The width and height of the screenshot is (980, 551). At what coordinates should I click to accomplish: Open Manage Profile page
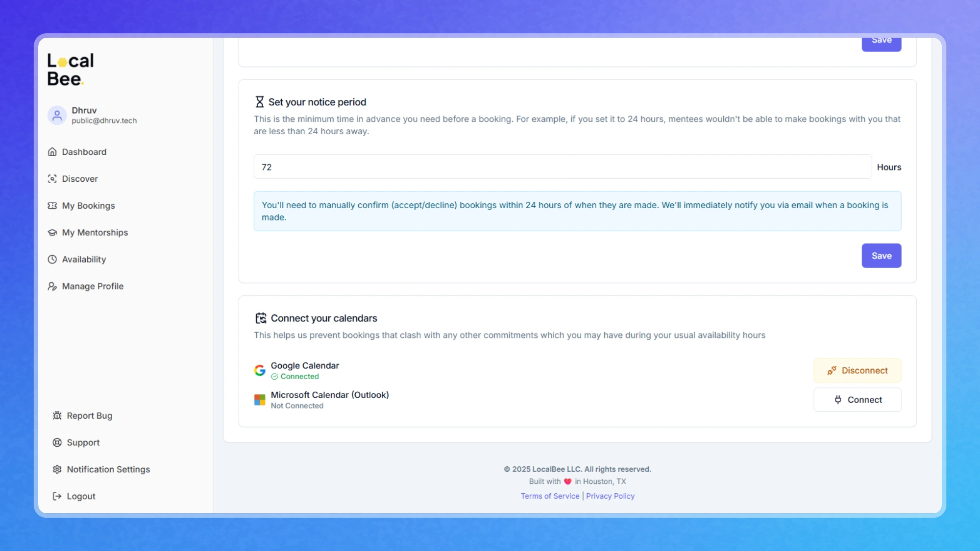pyautogui.click(x=93, y=287)
